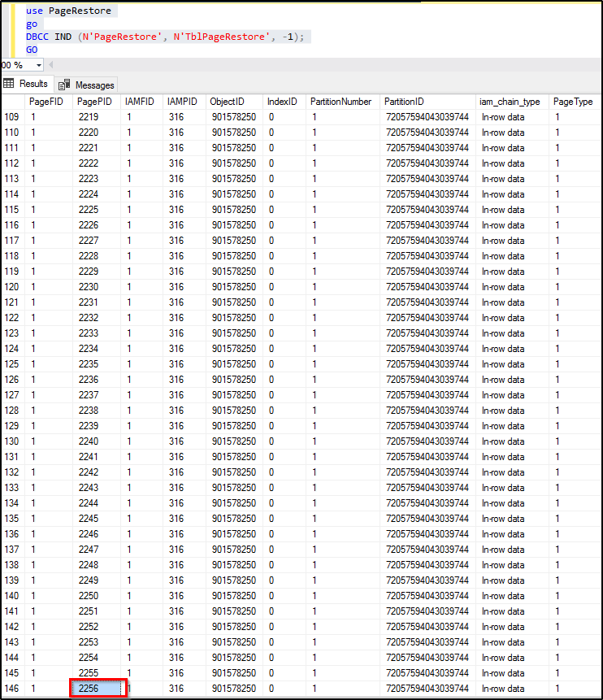Screen dimensions: 603x700
Task: Select row header 140
Action: point(12,596)
